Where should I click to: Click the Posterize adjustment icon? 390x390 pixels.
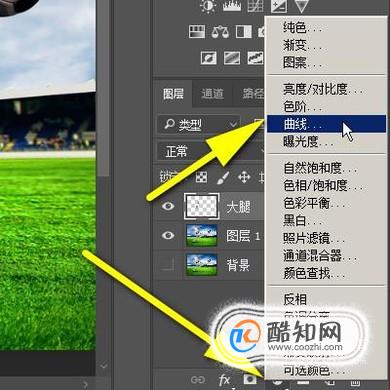[x=232, y=58]
